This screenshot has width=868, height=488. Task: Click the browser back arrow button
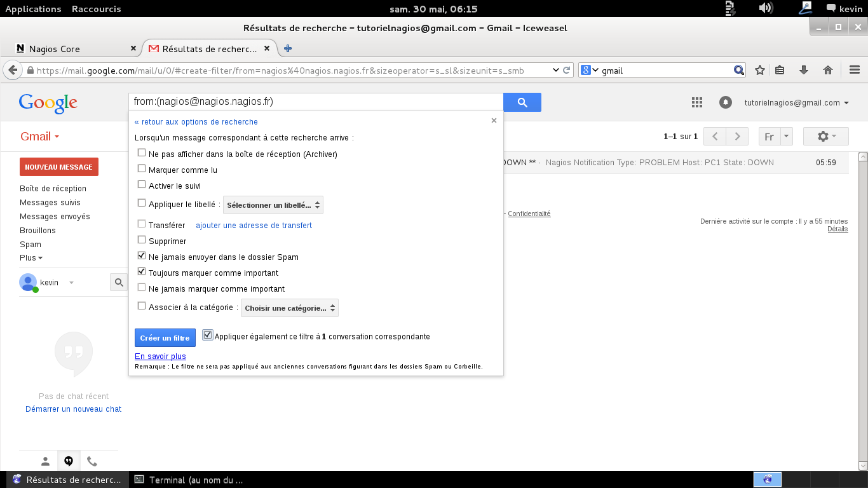pyautogui.click(x=11, y=70)
